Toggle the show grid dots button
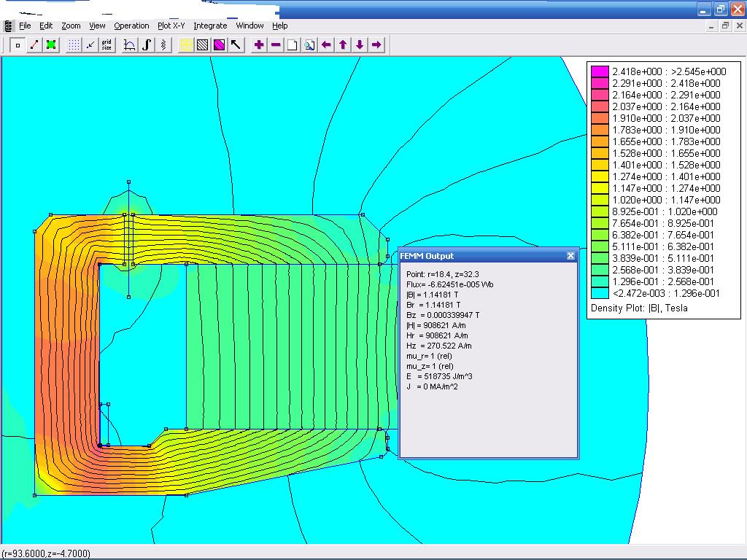The image size is (747, 560). pyautogui.click(x=74, y=45)
